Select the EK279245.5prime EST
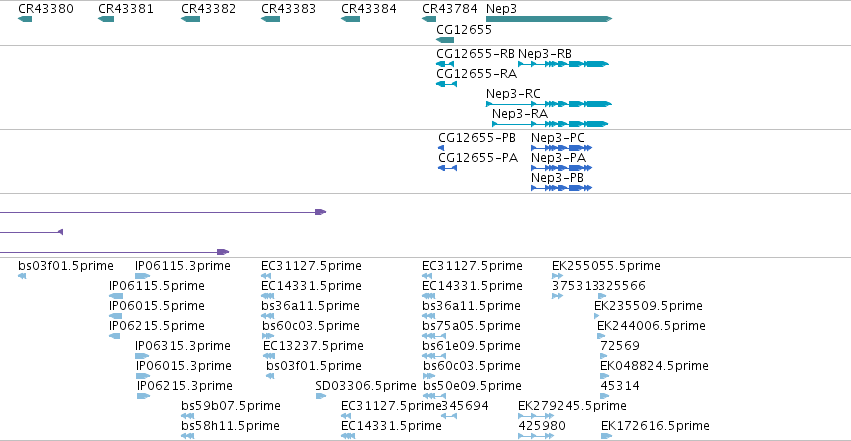 pos(536,417)
